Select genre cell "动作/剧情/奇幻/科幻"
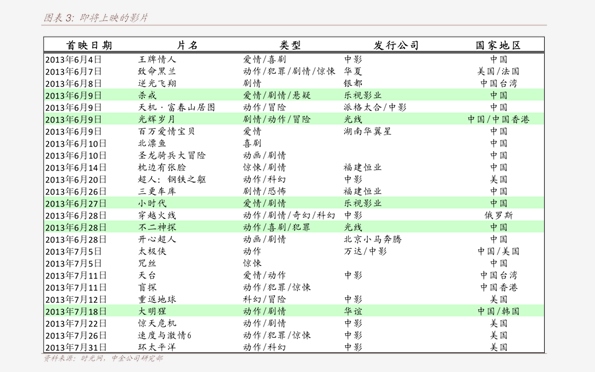The height and width of the screenshot is (372, 595). (289, 216)
